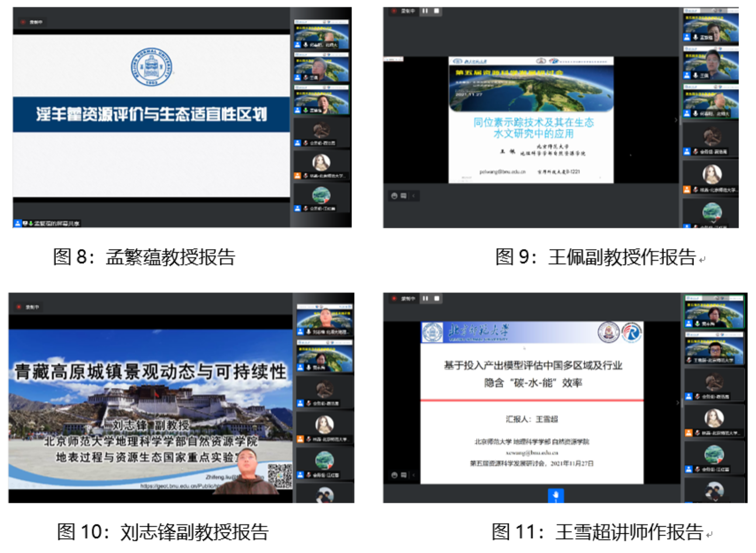Open the chat bubble icon in Figure 11

[x=404, y=475]
